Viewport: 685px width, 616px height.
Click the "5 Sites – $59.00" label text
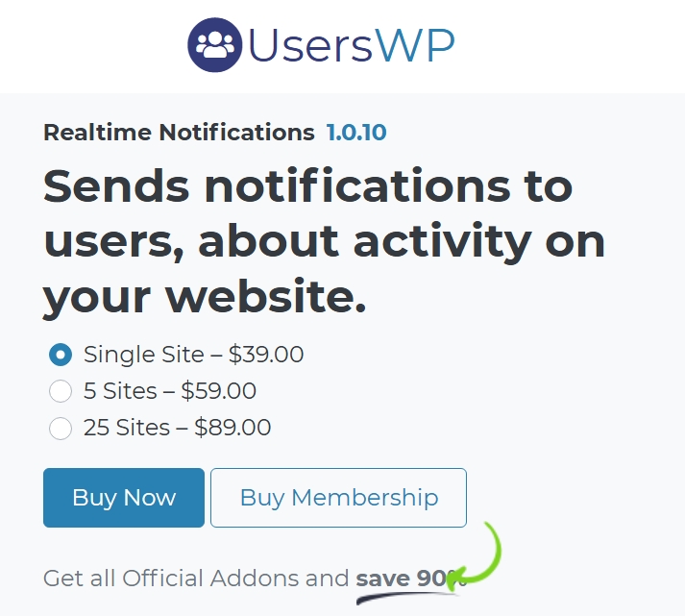tap(170, 391)
